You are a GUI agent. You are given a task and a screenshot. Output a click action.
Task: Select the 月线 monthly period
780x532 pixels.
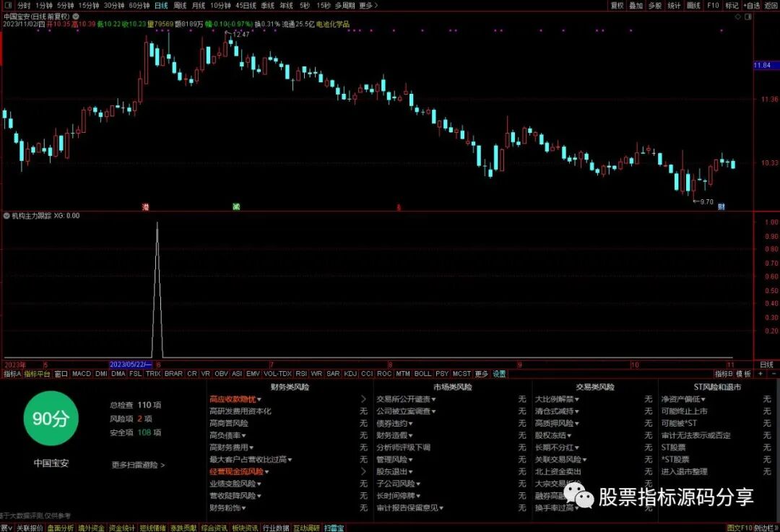click(x=199, y=6)
